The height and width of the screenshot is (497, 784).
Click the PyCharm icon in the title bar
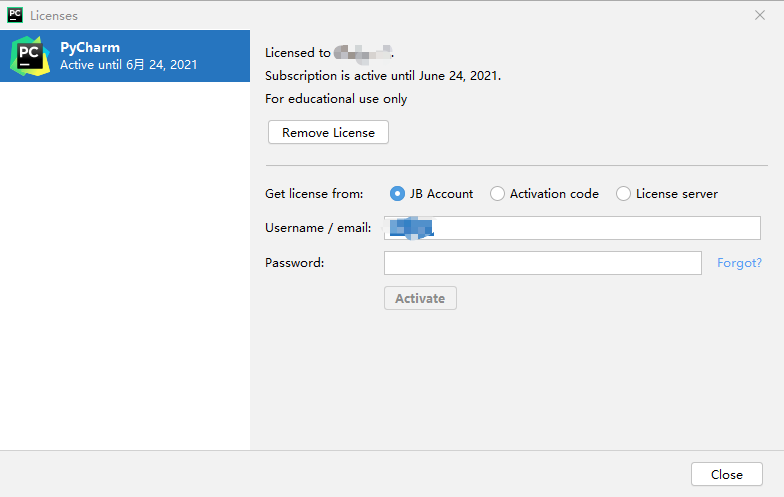(x=15, y=15)
